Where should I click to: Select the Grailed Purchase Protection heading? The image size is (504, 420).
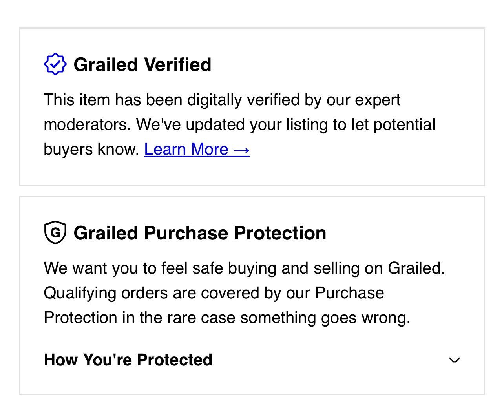click(x=200, y=233)
